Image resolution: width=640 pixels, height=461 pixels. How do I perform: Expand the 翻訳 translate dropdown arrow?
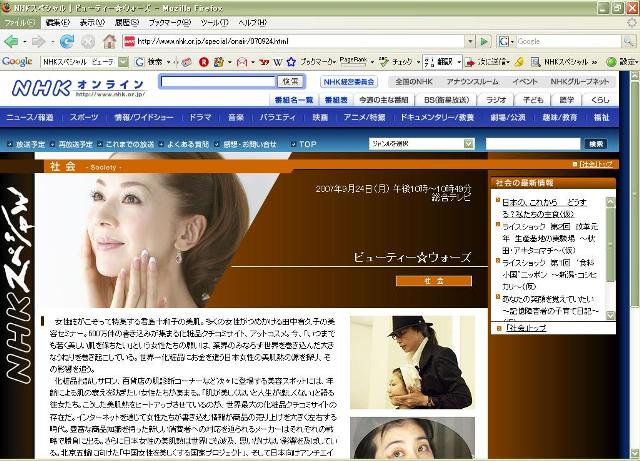[x=459, y=62]
